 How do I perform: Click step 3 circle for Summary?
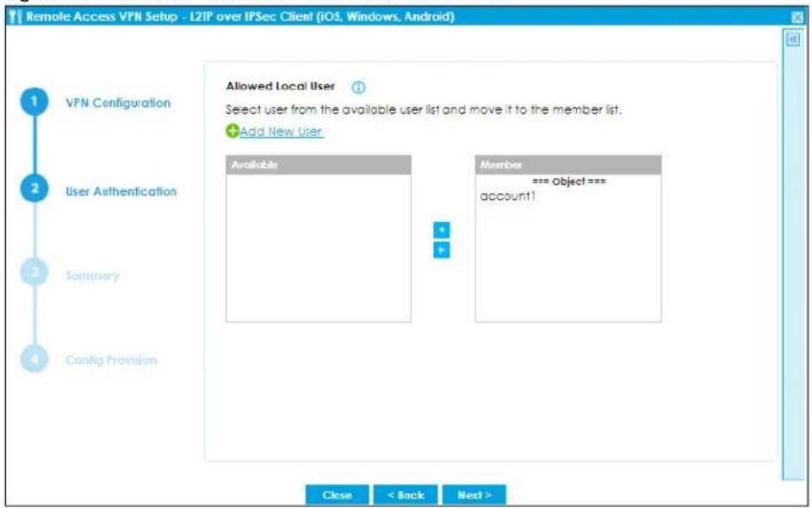(34, 272)
